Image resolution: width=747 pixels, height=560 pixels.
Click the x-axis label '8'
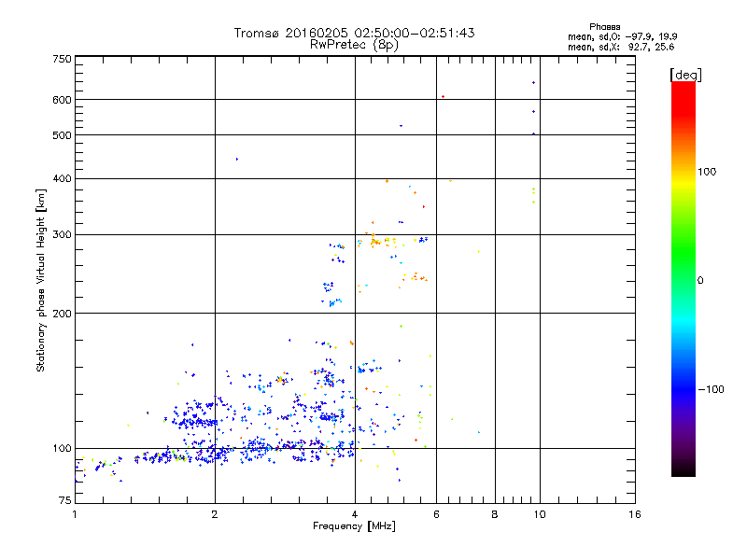tap(495, 514)
